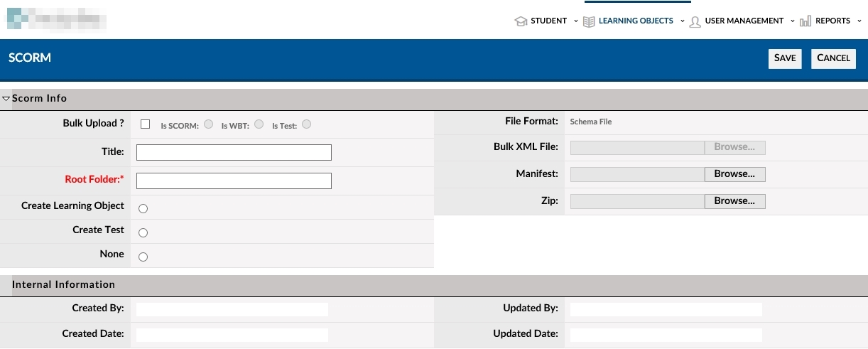Cancel the SCORM form
The height and width of the screenshot is (349, 868).
click(833, 58)
